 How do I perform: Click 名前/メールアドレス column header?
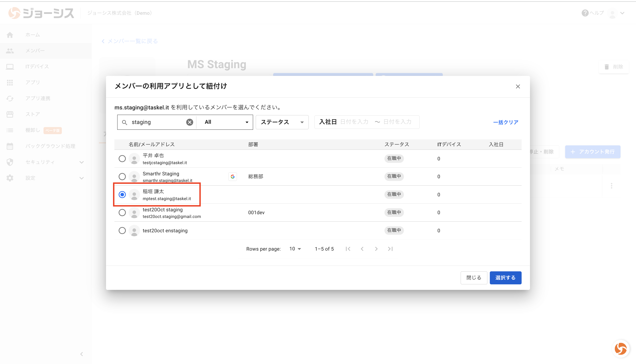pos(152,144)
